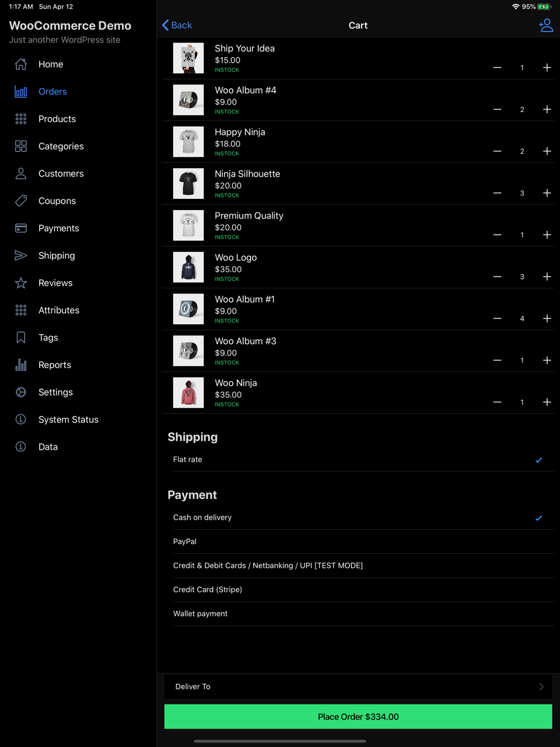Click the Reports chart icon
This screenshot has height=747, width=560.
[21, 365]
